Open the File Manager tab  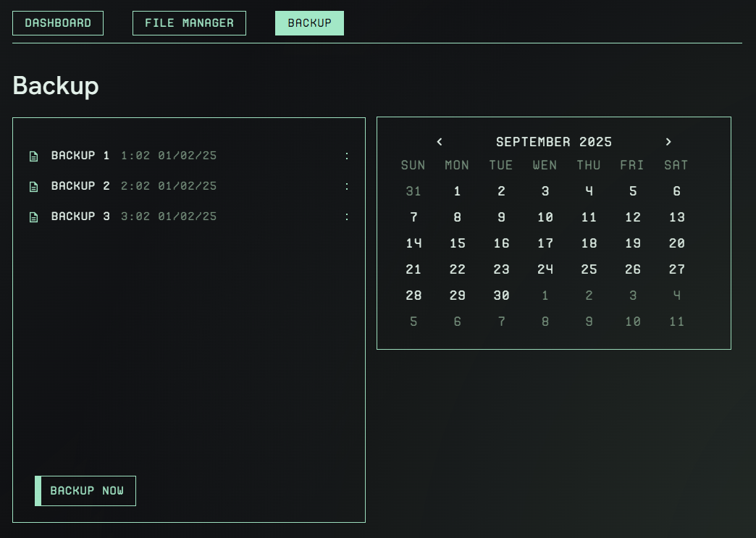pyautogui.click(x=189, y=23)
